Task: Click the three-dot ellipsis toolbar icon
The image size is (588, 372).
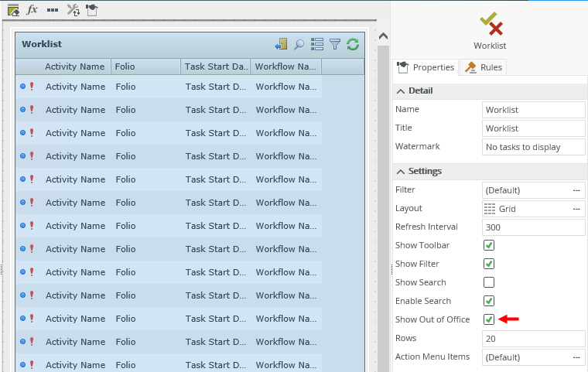Action: [52, 9]
